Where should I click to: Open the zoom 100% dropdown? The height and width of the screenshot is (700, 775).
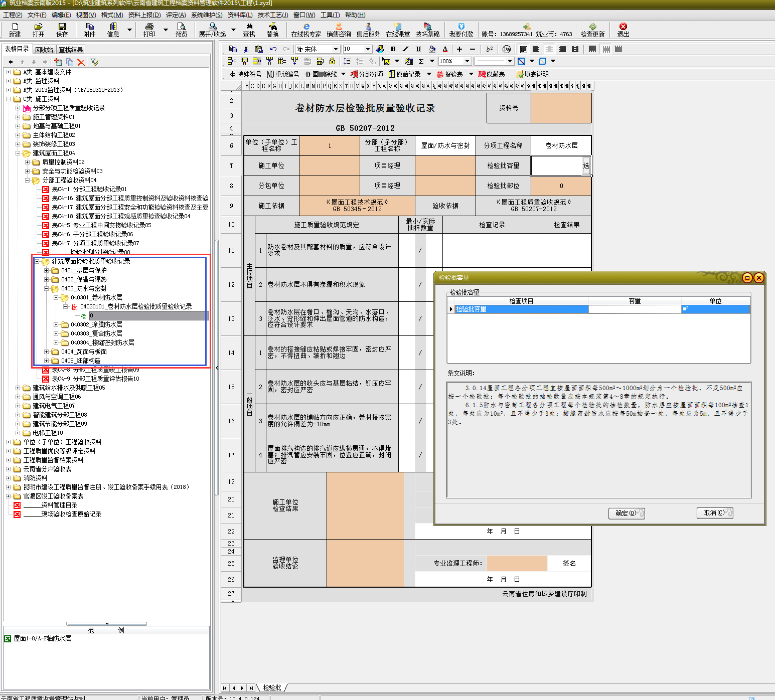pos(467,61)
